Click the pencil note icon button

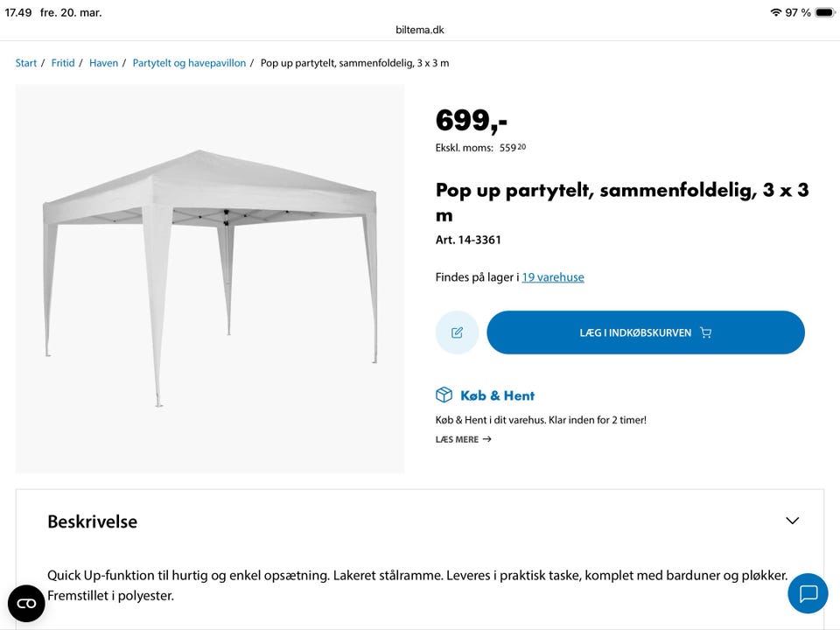tap(457, 332)
